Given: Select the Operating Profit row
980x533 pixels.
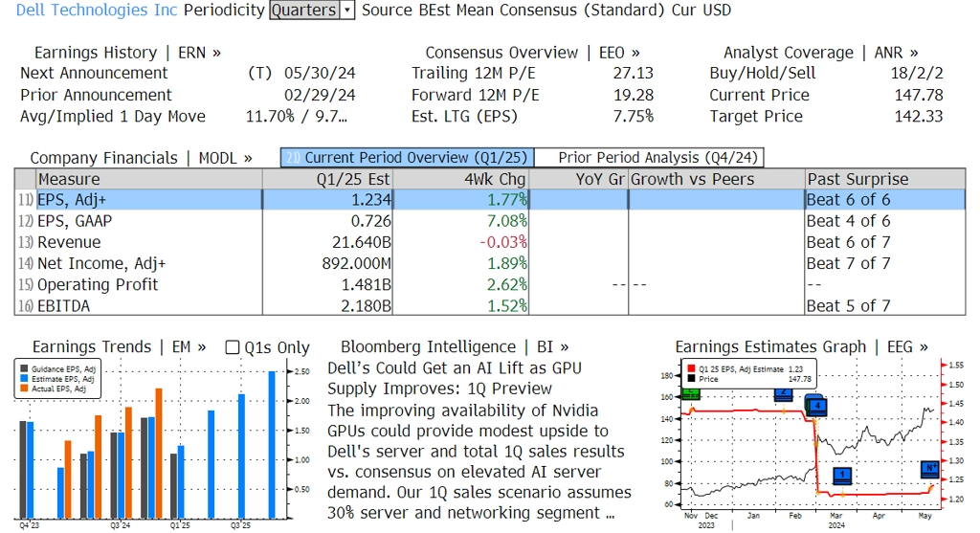Looking at the screenshot, I should [x=489, y=285].
